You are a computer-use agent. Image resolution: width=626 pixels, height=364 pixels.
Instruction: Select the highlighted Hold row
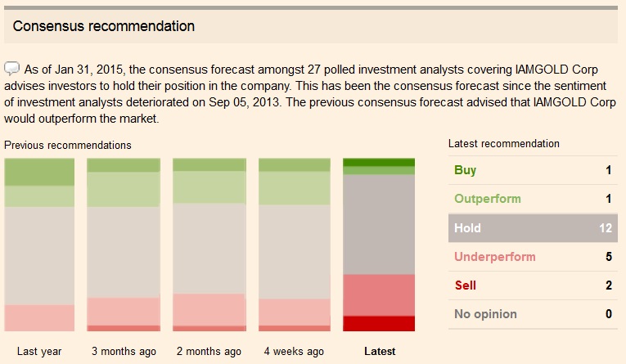pos(533,228)
